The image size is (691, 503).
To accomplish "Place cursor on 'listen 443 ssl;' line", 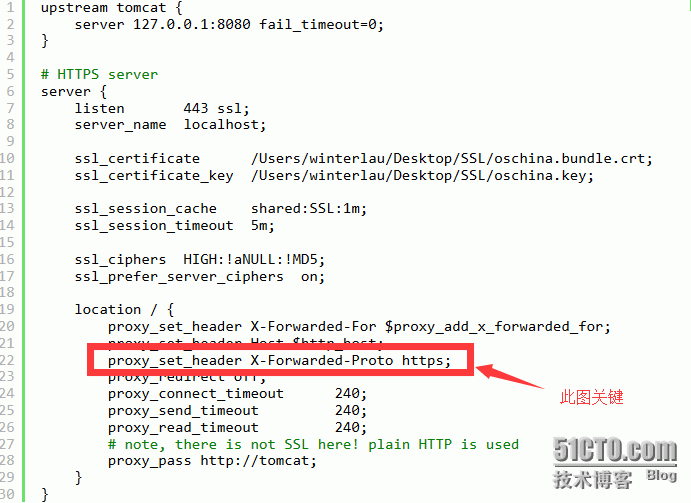I will tap(162, 108).
